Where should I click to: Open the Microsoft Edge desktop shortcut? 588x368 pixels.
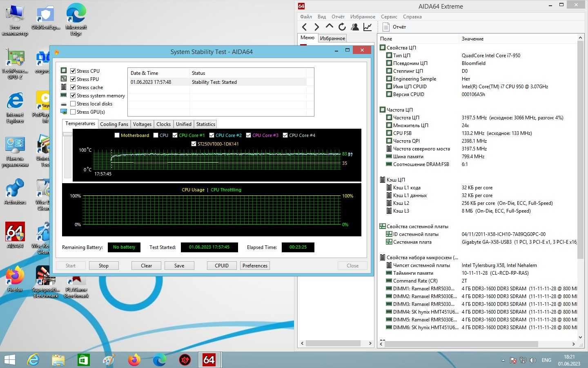pyautogui.click(x=76, y=20)
